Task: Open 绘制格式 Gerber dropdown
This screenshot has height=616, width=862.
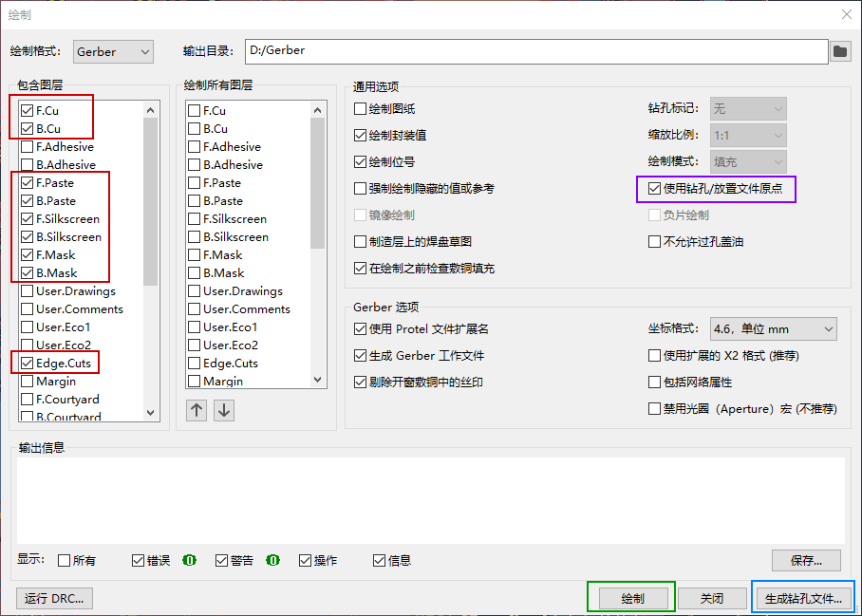Action: (113, 51)
